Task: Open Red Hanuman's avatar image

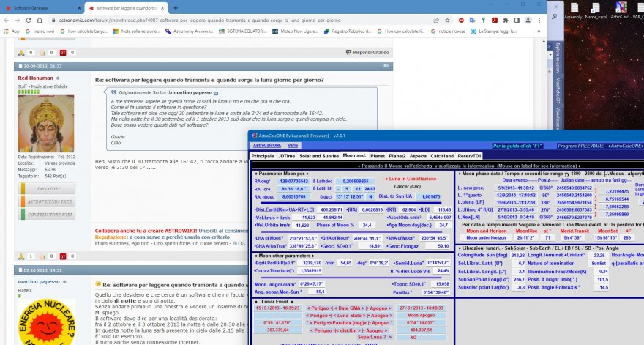Action: 46,124
